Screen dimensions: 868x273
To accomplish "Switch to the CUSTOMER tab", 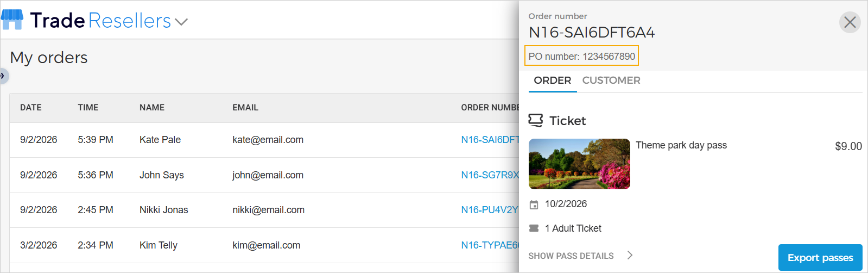I will (611, 80).
